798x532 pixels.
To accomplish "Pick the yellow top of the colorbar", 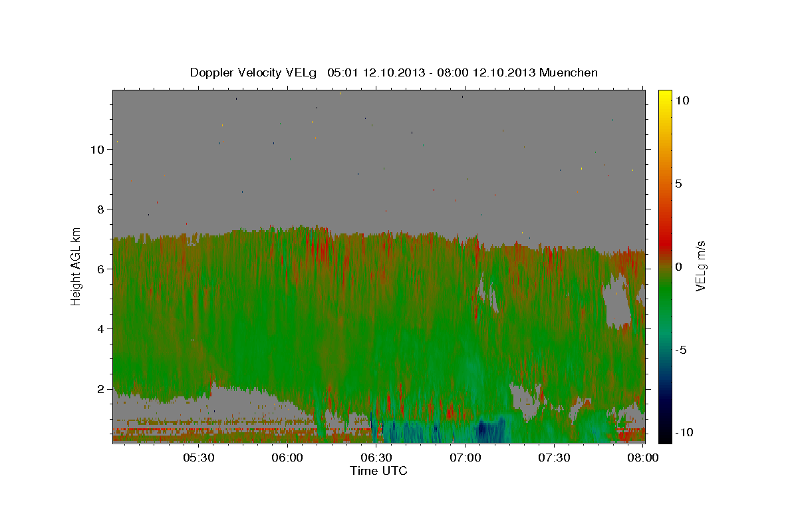I will (x=664, y=96).
